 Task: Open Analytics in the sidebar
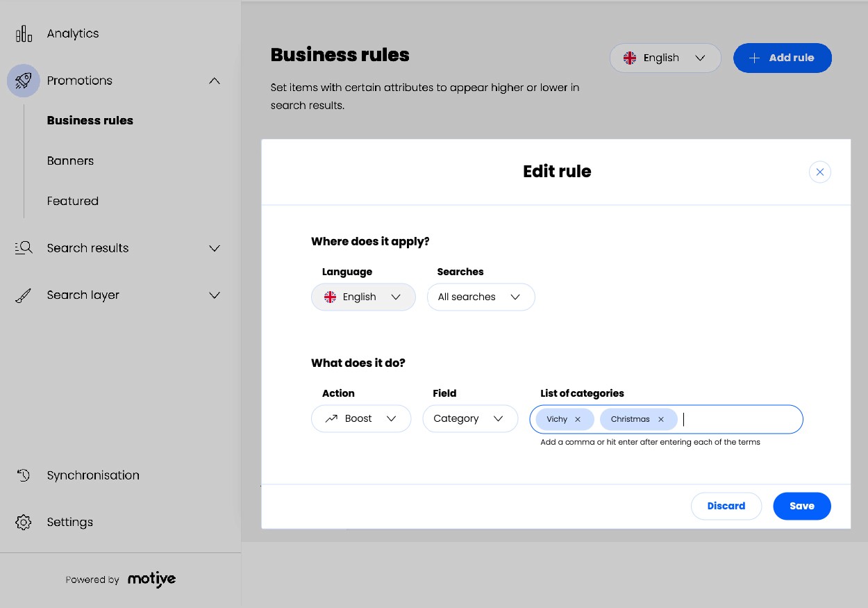(73, 33)
